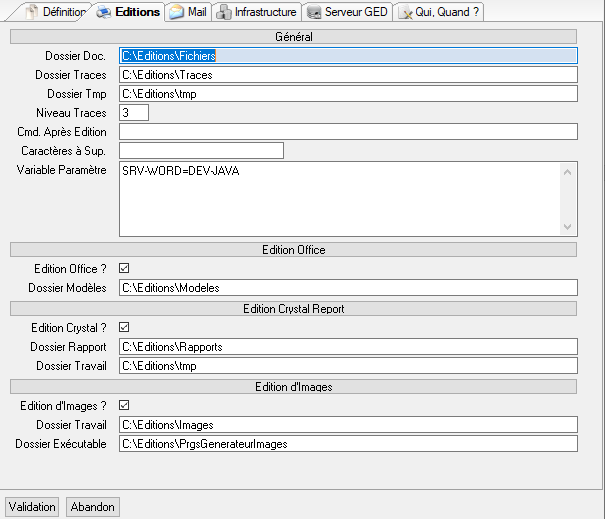This screenshot has height=519, width=605.
Task: Select the Caractères à Sup. field
Action: point(201,151)
